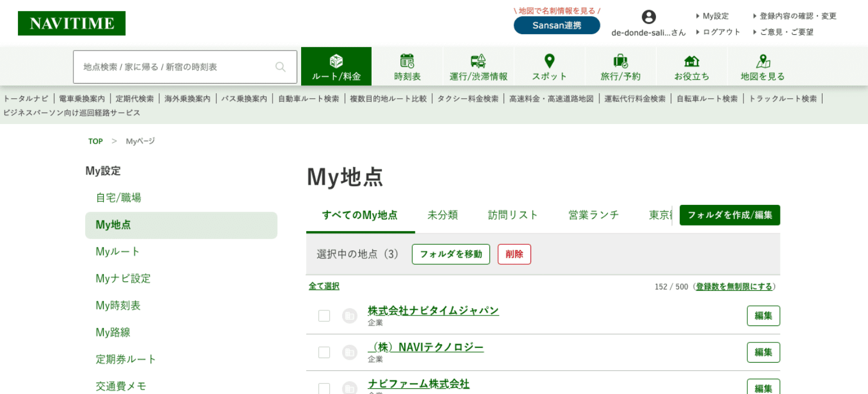The image size is (868, 394).
Task: Click building icon beside (株)NAVIテクノロジー
Action: click(349, 352)
